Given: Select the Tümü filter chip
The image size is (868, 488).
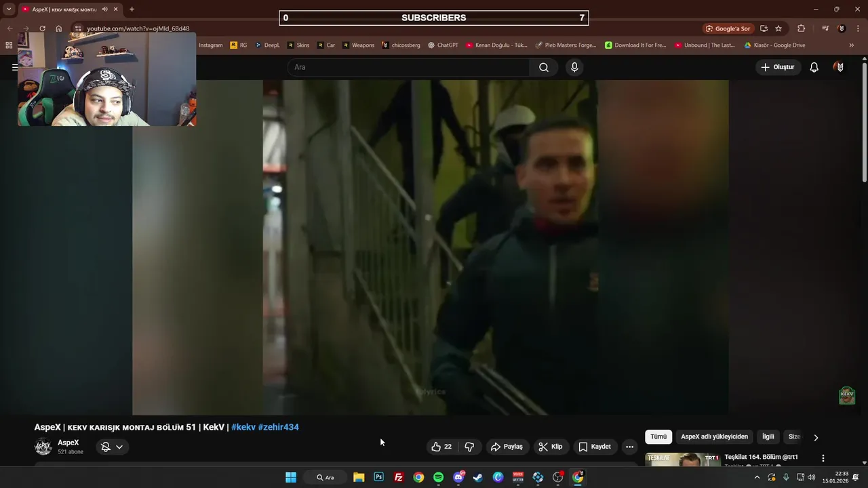Looking at the screenshot, I should pyautogui.click(x=658, y=436).
